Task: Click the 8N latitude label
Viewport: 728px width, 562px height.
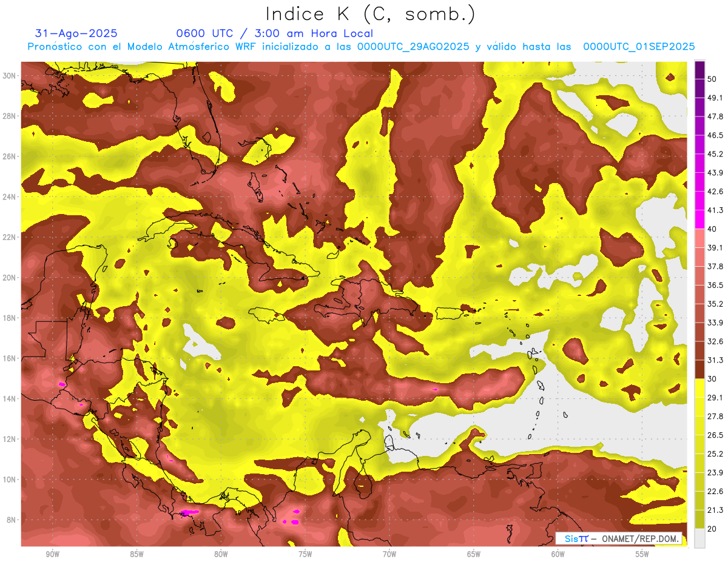Action: click(12, 520)
